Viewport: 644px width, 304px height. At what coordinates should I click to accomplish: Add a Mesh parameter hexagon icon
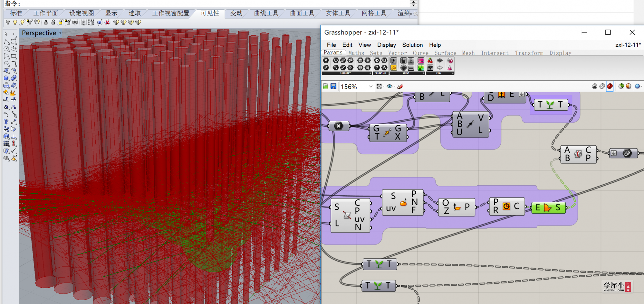(368, 60)
